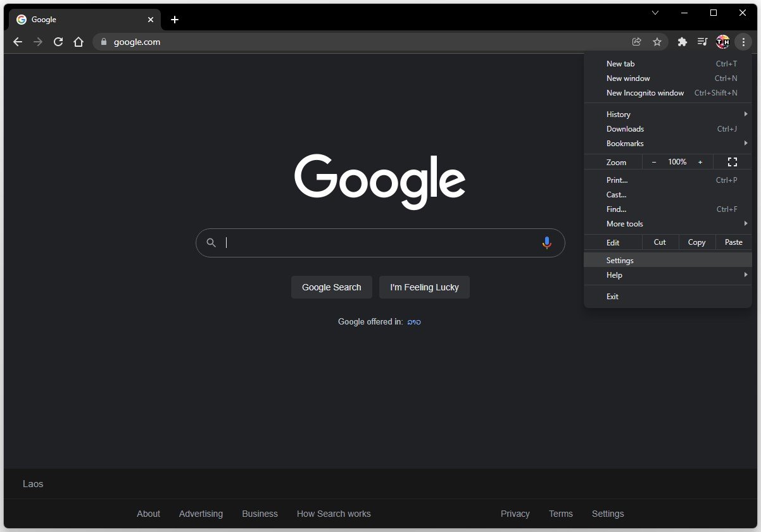Enter fullscreen mode from Zoom row
This screenshot has height=532, width=761.
pos(733,162)
